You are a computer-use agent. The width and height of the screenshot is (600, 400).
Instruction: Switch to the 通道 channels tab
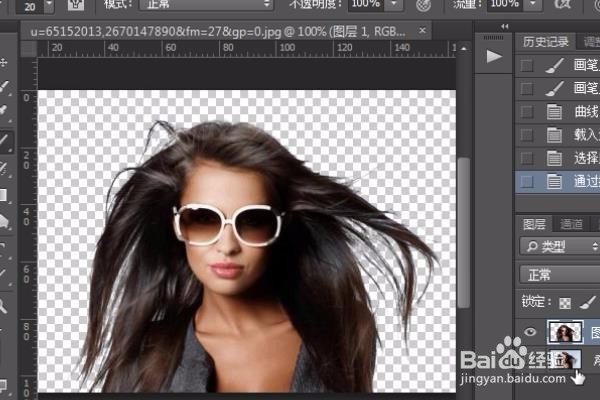571,224
